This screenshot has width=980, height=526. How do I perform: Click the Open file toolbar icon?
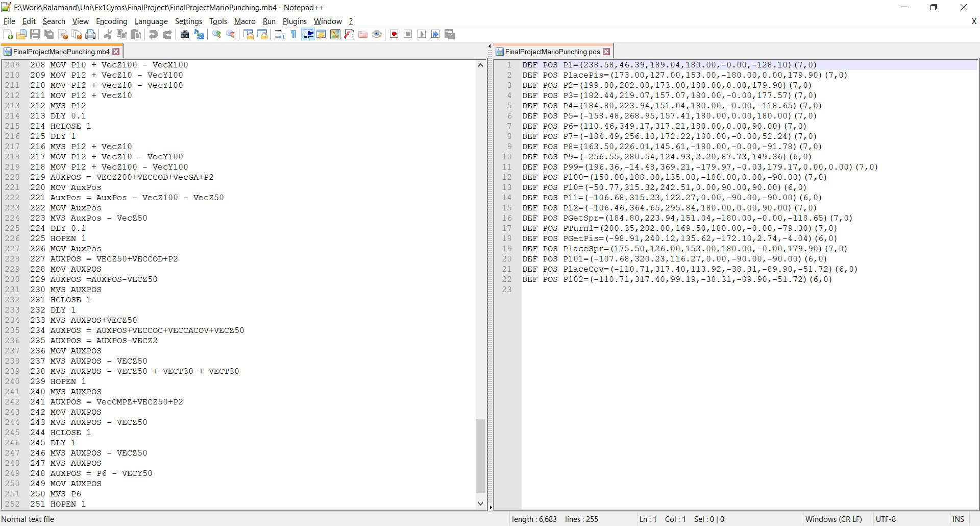pos(21,34)
